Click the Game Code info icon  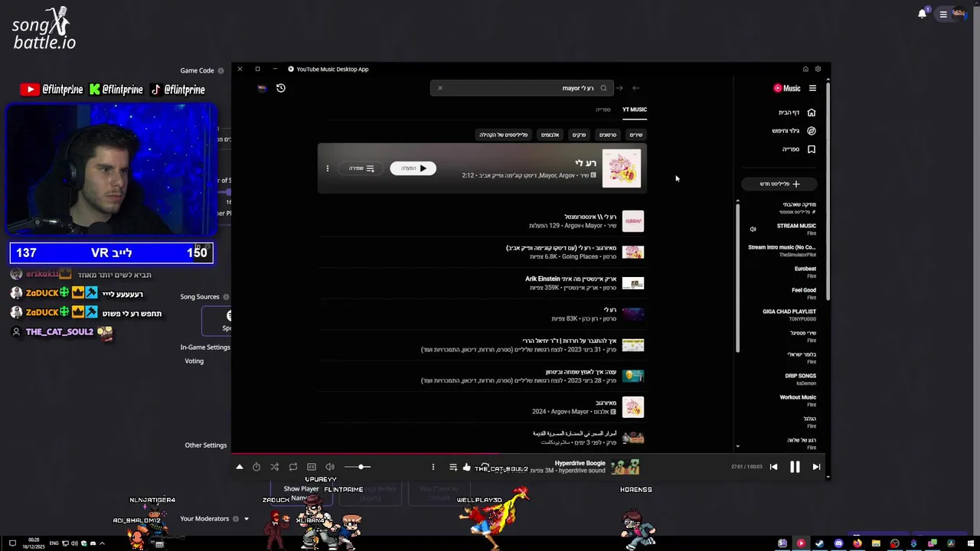coord(220,70)
